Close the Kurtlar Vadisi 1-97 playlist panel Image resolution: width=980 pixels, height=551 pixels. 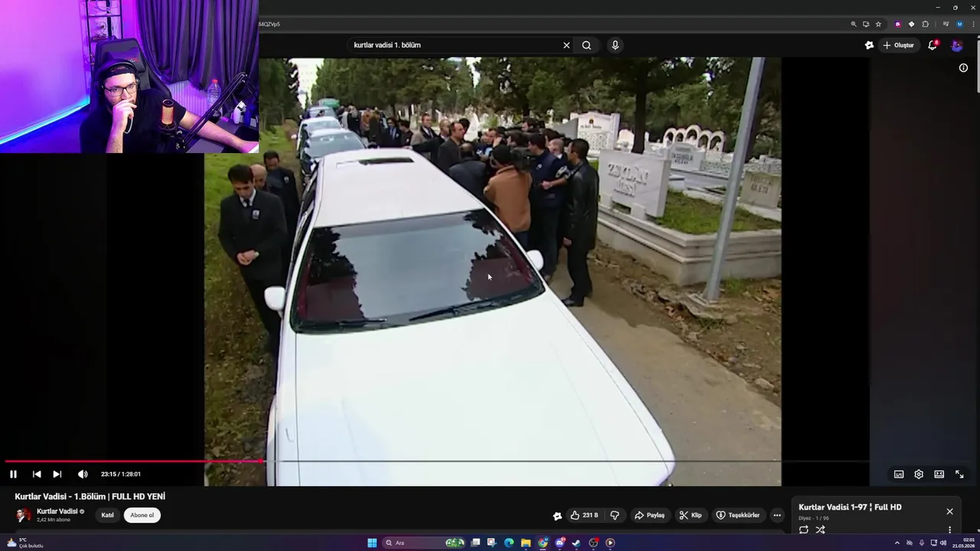pyautogui.click(x=949, y=511)
